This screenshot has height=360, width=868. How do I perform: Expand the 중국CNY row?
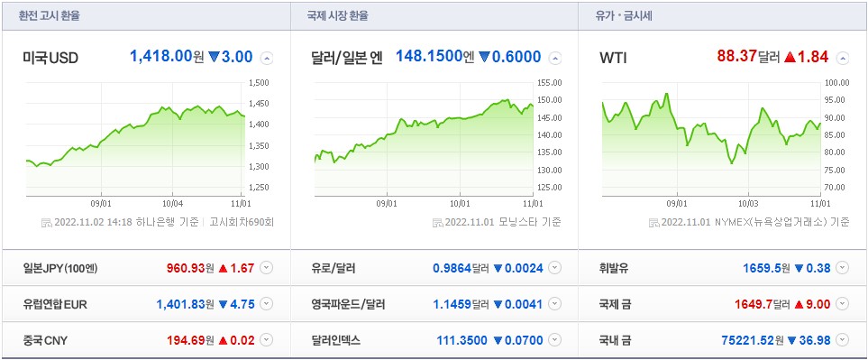tap(267, 340)
